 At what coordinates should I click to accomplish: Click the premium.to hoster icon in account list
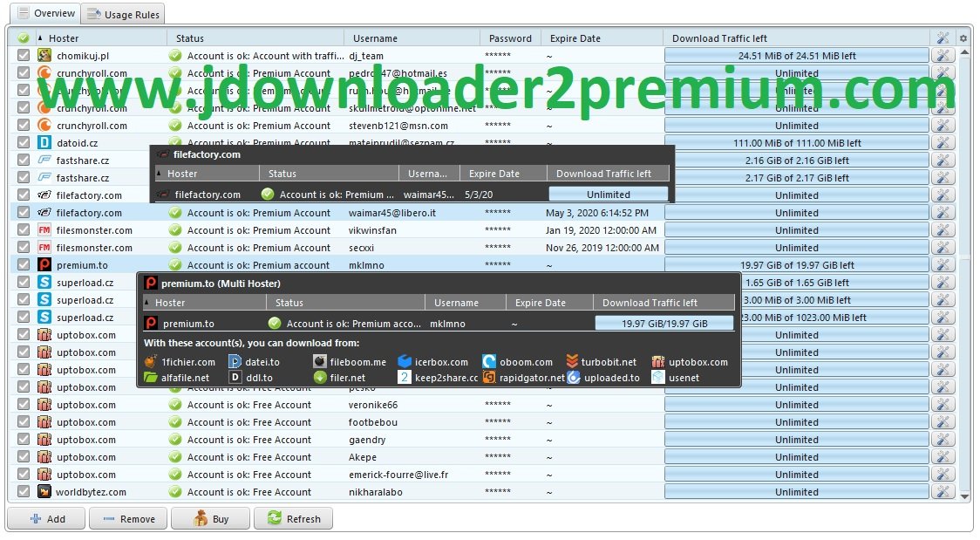pyautogui.click(x=44, y=265)
